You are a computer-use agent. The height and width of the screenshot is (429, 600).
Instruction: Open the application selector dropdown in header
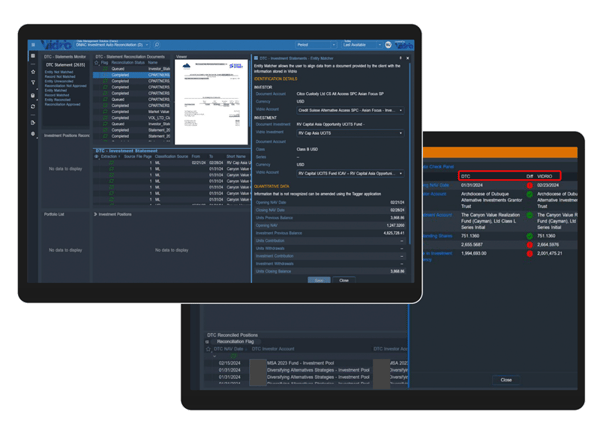tap(112, 45)
